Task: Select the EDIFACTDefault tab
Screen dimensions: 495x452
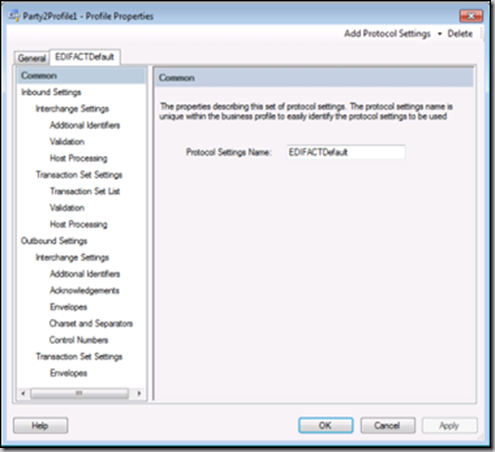Action: tap(85, 57)
